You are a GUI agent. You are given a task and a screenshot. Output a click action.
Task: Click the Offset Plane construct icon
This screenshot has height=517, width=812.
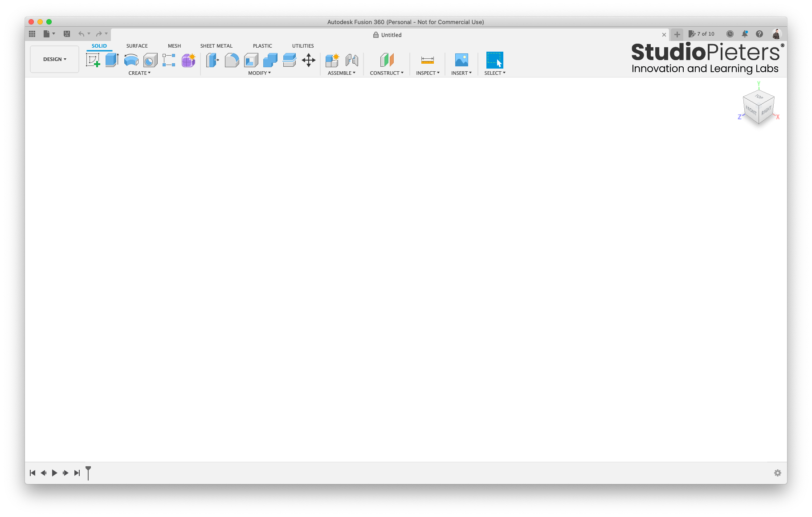[387, 60]
